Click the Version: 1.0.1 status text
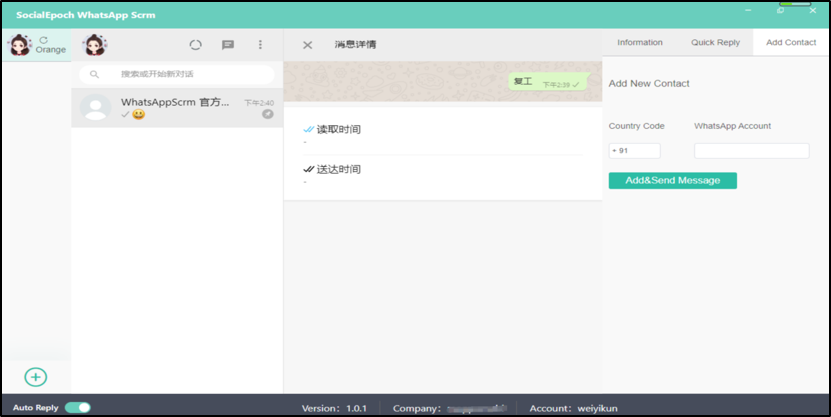This screenshot has width=831, height=417. pyautogui.click(x=333, y=409)
